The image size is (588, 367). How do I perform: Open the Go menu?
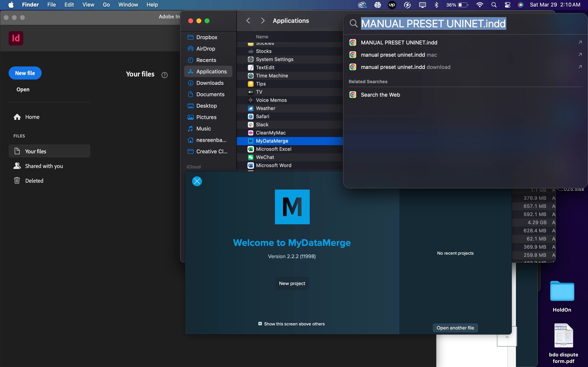[106, 5]
